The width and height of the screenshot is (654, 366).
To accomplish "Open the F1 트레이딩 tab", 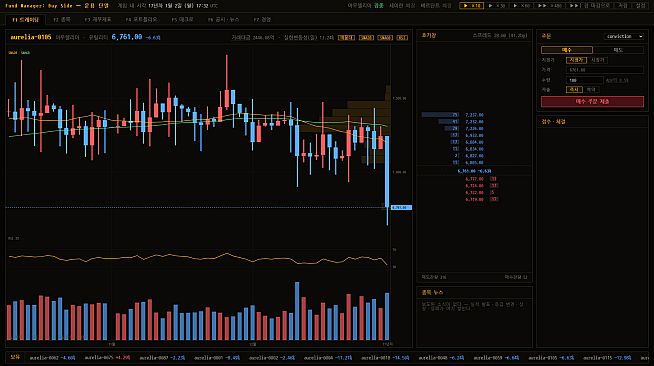I will [x=25, y=20].
